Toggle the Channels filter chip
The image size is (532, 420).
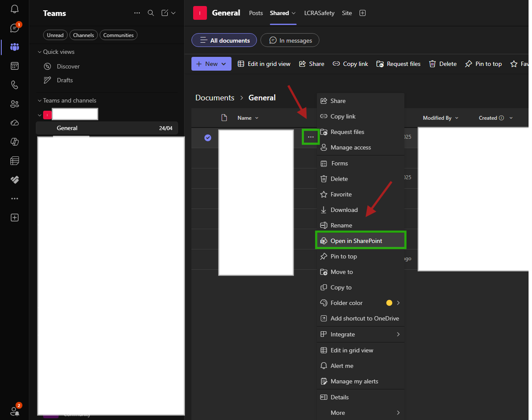[83, 35]
